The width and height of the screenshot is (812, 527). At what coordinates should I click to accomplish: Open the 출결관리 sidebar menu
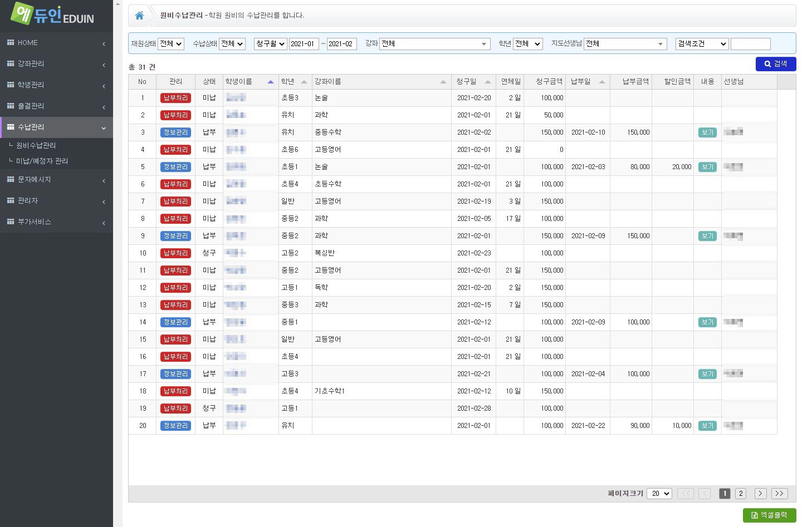coord(56,106)
